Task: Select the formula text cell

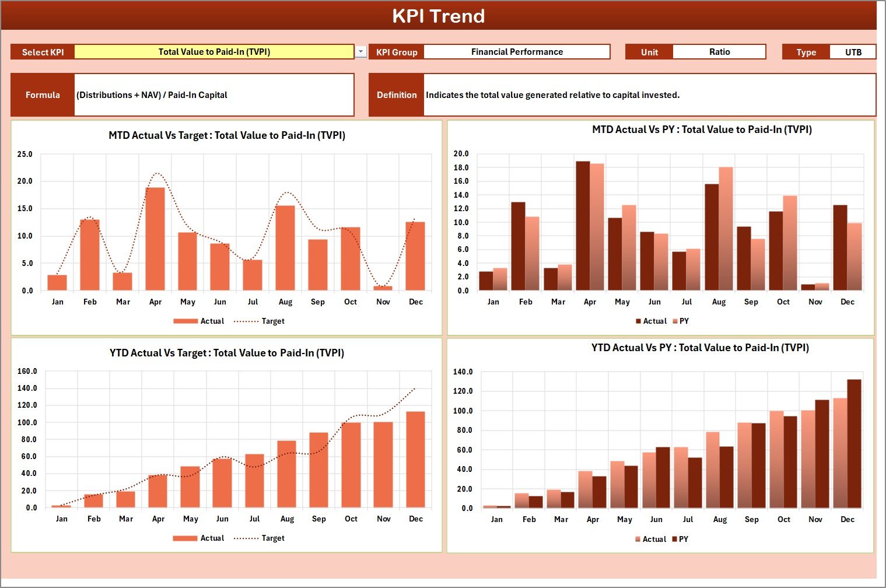Action: coord(213,95)
